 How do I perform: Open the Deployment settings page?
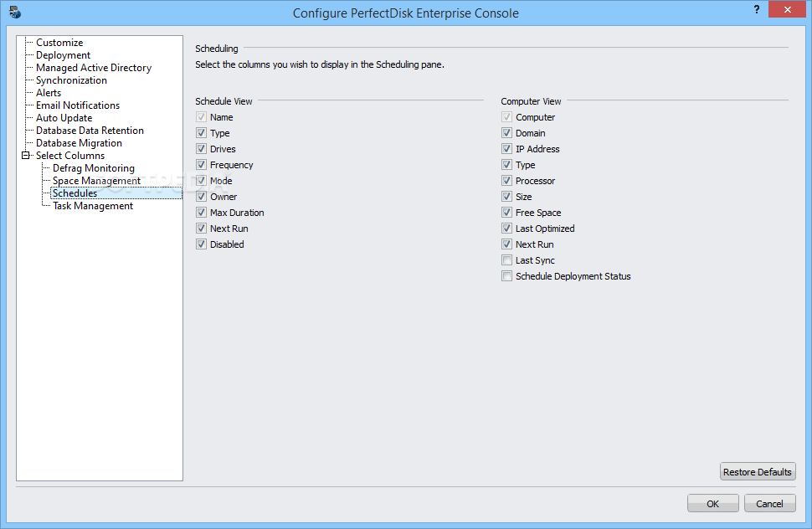(63, 55)
